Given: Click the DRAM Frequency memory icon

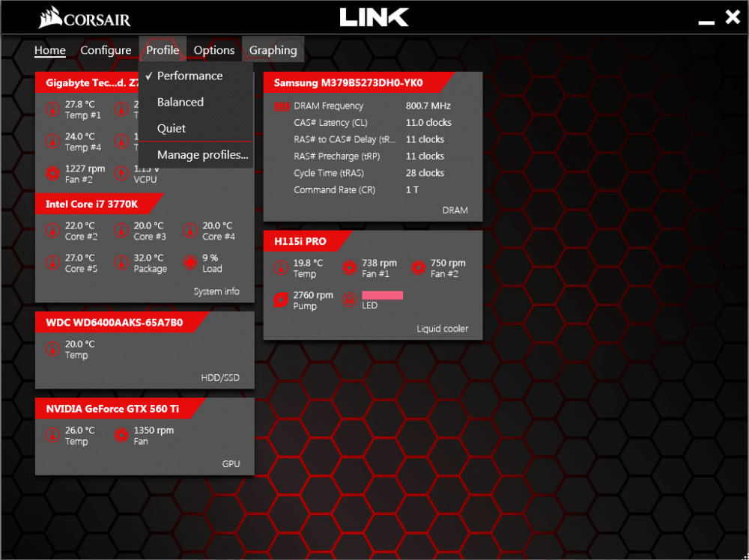Looking at the screenshot, I should tap(282, 106).
